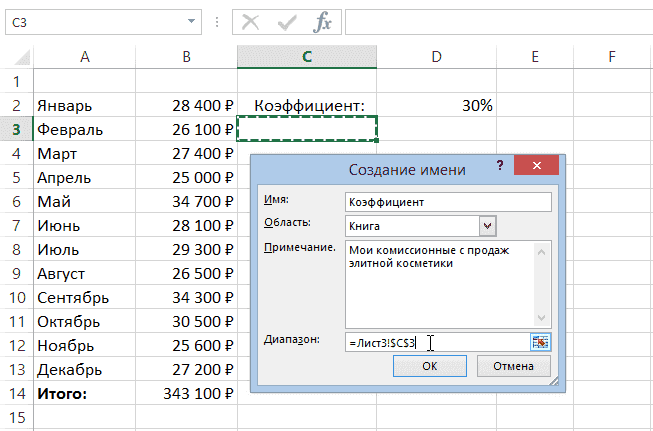This screenshot has width=653, height=431.
Task: Click the cell containing 30%
Action: tap(436, 105)
